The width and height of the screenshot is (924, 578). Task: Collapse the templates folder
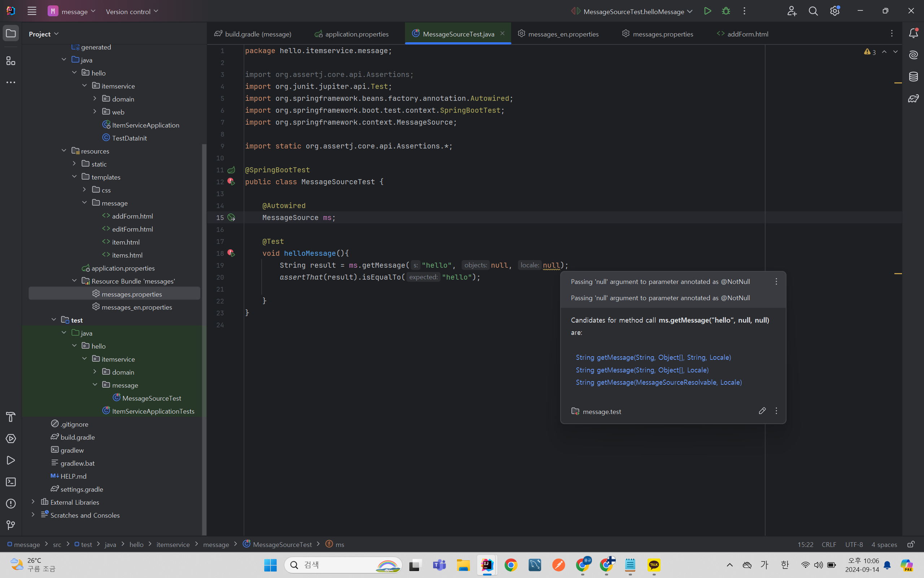(x=74, y=177)
